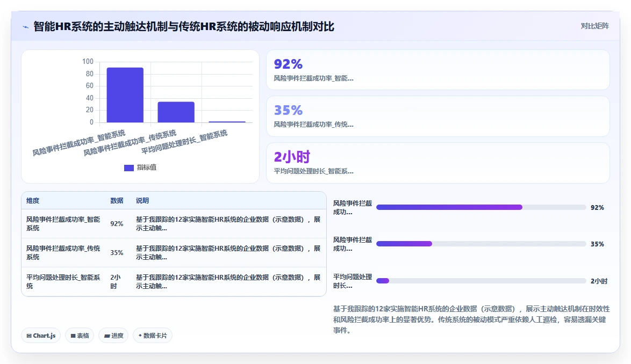Click table cell 平均问题处理时长_智能系统
The image size is (631, 364).
[63, 282]
